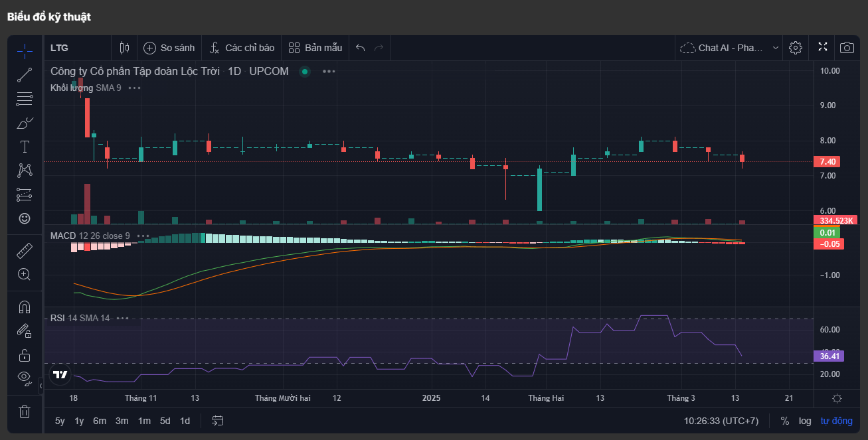Click green market status dot indicator
The width and height of the screenshot is (868, 440).
305,71
